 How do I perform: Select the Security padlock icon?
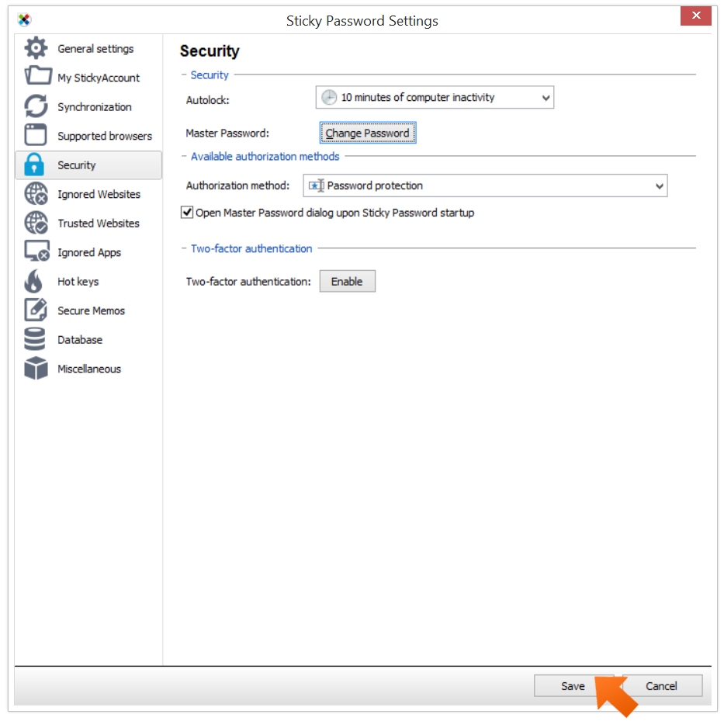[36, 165]
